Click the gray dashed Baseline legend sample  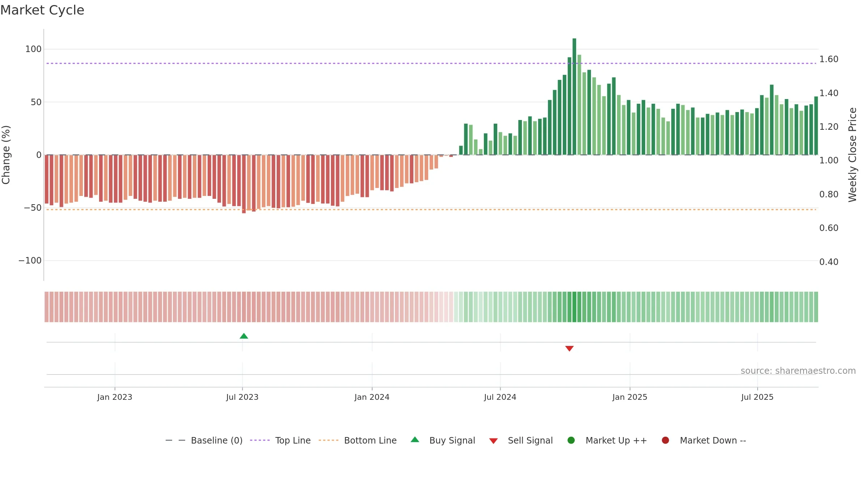coord(175,440)
